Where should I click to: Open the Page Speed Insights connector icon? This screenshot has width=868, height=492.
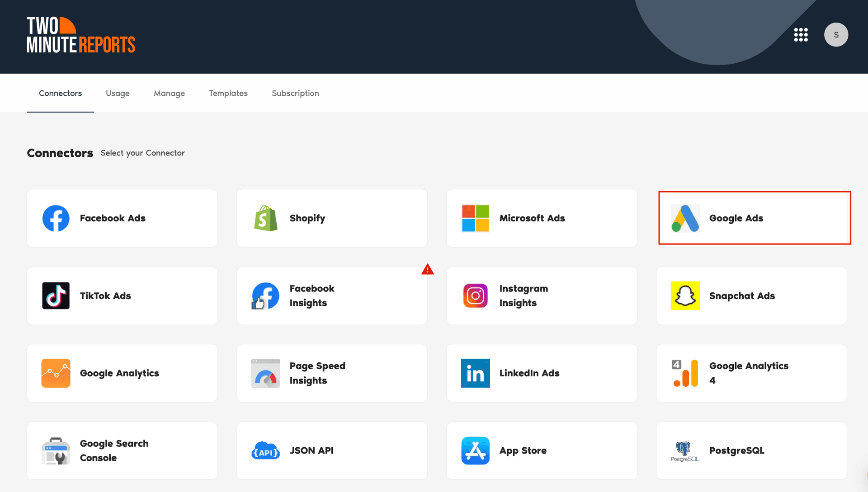266,373
